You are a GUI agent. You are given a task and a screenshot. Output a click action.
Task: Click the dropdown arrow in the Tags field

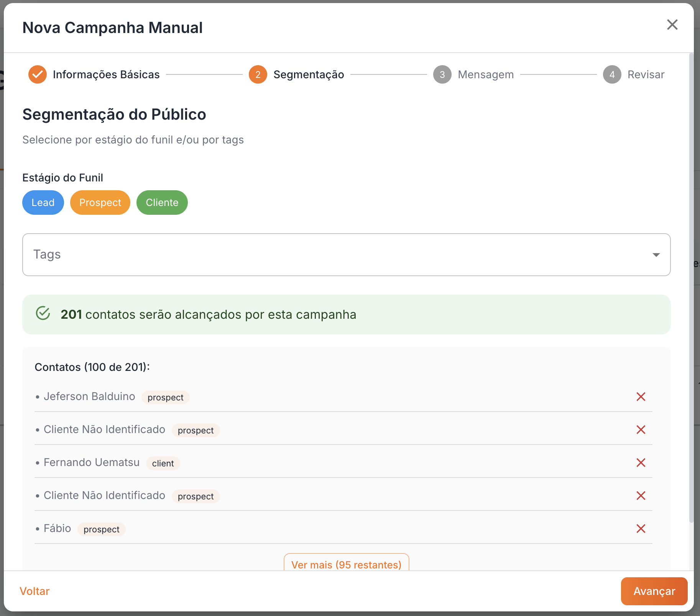(656, 254)
